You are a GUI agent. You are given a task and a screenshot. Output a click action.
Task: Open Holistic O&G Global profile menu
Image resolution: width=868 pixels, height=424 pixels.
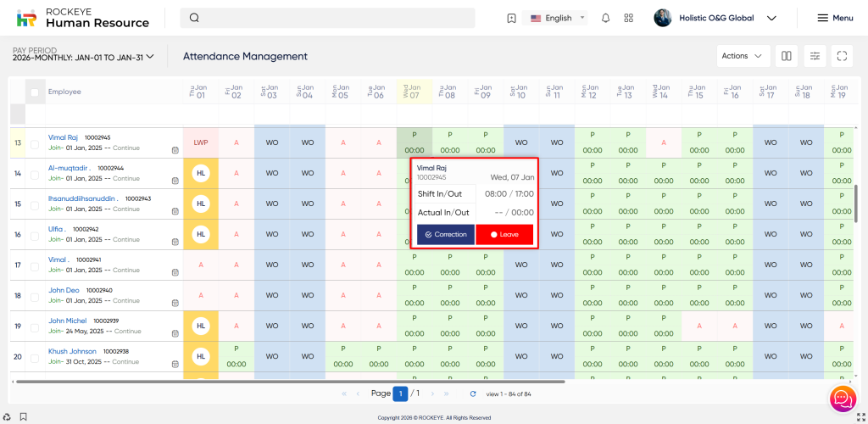point(716,18)
